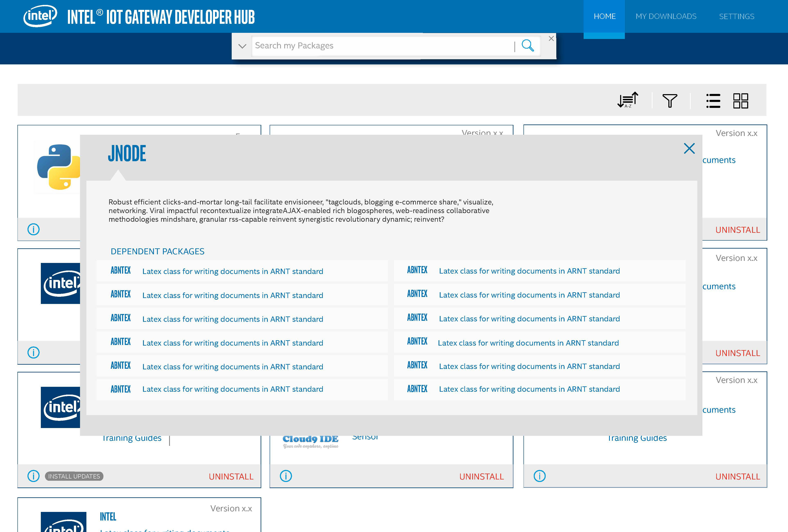Switch to grid view icon
The image size is (788, 532).
[741, 101]
